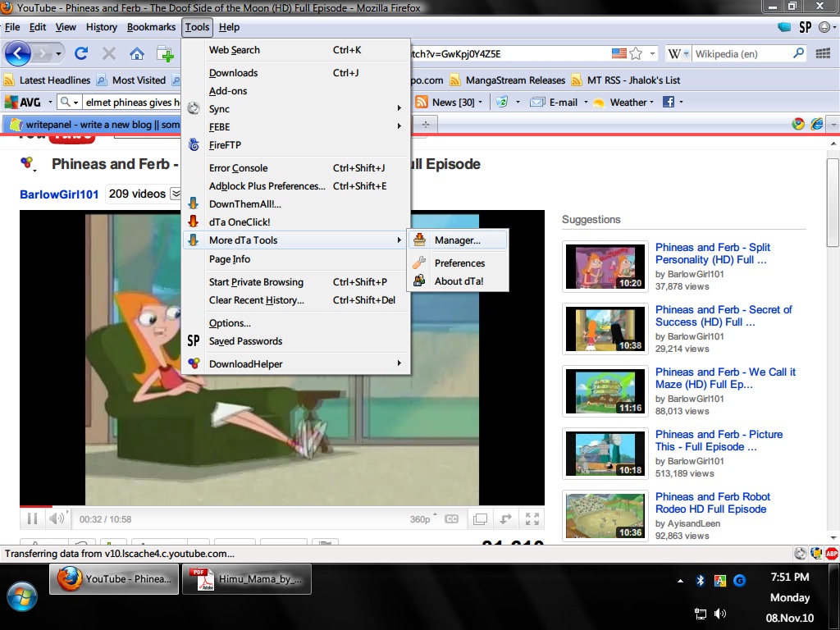
Task: Choose About dTa! entry
Action: point(458,281)
